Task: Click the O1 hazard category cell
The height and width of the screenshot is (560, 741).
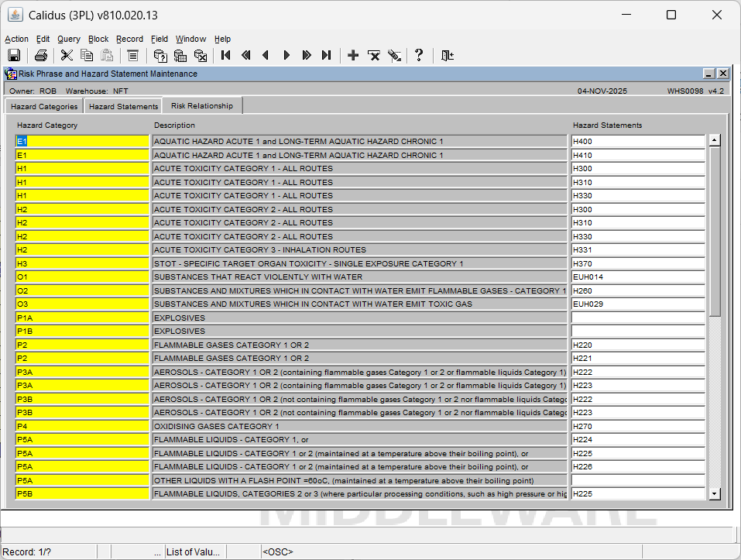Action: click(x=82, y=277)
